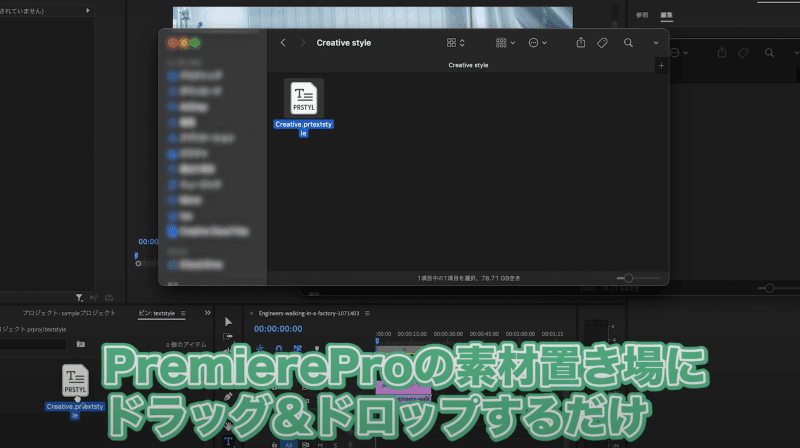This screenshot has width=800, height=448.
Task: Click the Finder status bar item count text
Action: [x=469, y=278]
